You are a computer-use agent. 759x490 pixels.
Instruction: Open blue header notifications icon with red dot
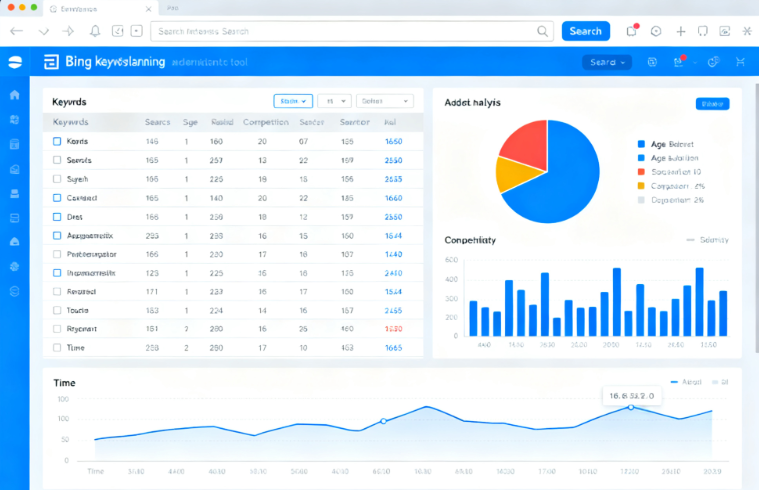click(679, 61)
